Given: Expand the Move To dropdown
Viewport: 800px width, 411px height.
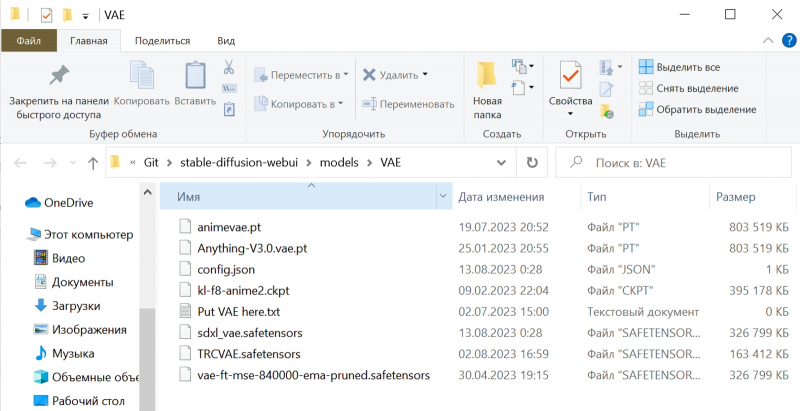Looking at the screenshot, I should (x=301, y=74).
